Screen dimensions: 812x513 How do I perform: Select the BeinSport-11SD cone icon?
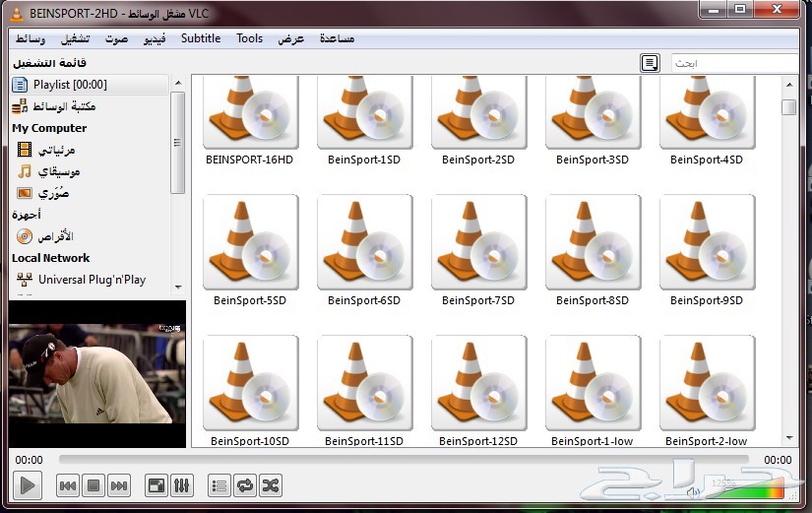point(364,383)
